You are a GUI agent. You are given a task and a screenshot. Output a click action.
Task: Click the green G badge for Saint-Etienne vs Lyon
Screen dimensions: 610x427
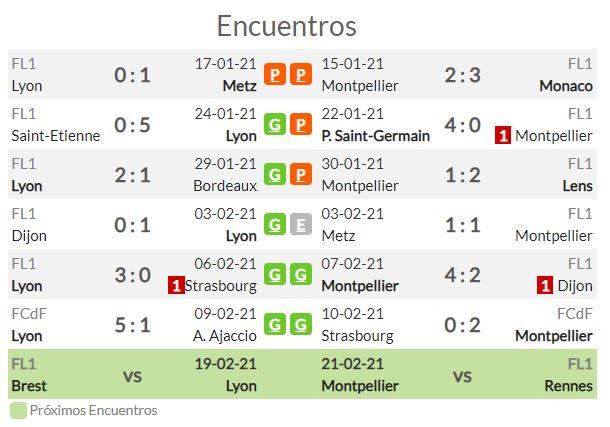[x=275, y=124]
